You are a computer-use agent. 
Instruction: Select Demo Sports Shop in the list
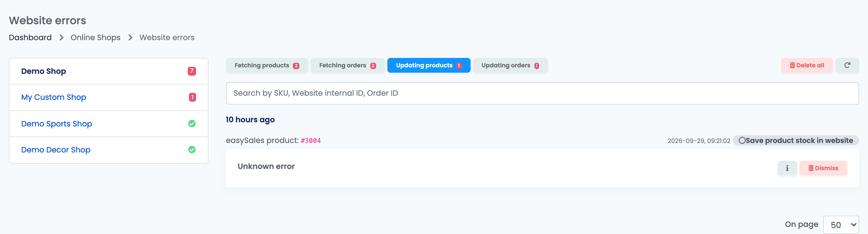(x=109, y=124)
